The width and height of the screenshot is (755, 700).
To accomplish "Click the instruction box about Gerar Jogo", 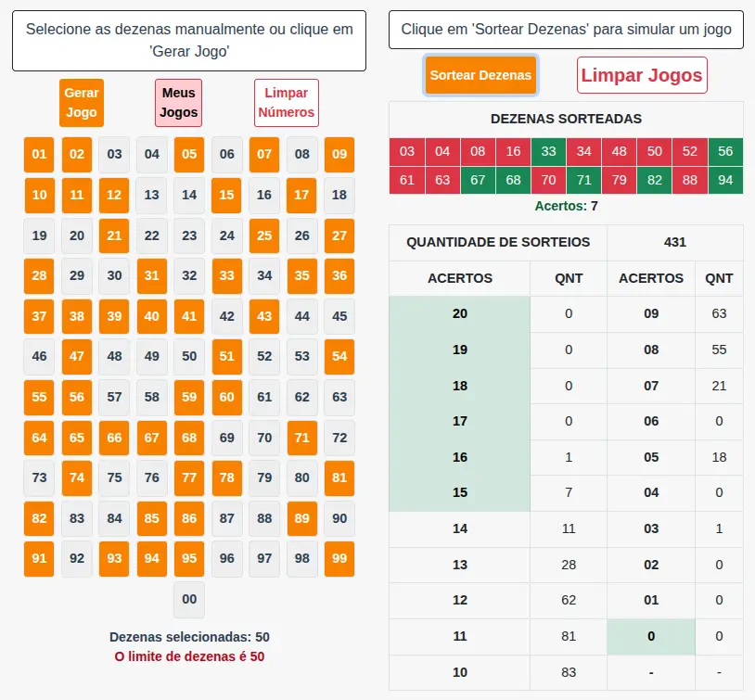I will [x=189, y=41].
